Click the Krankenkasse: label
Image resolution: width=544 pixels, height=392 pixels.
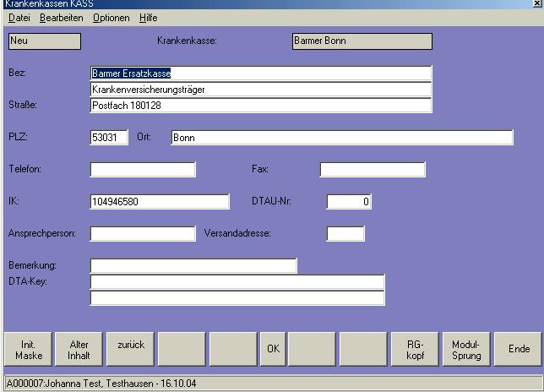point(187,41)
